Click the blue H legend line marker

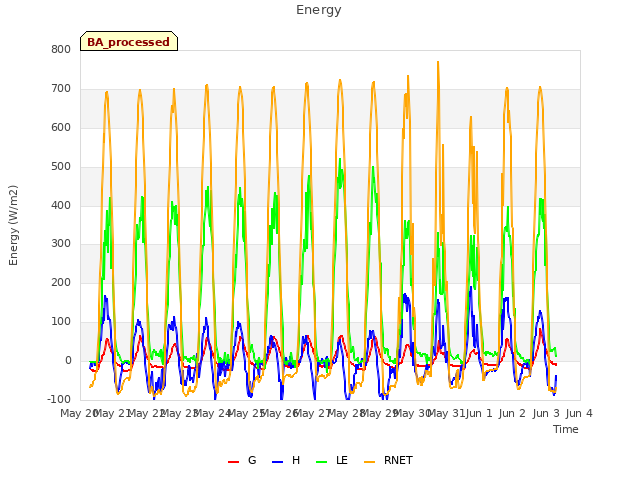(x=277, y=462)
